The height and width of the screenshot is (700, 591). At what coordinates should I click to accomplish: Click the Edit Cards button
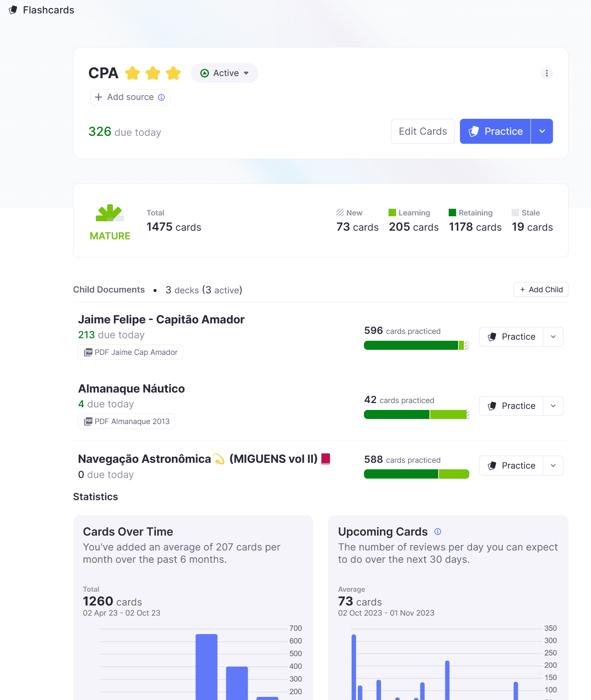coord(423,131)
